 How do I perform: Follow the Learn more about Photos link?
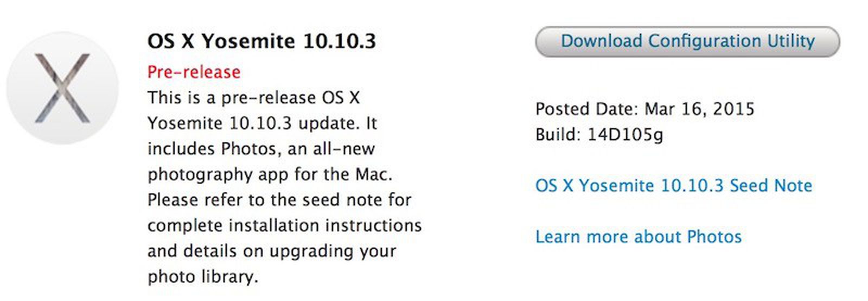tap(638, 237)
